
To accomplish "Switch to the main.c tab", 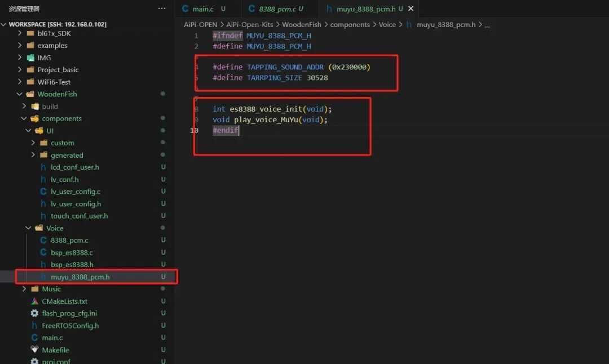I will (x=203, y=8).
